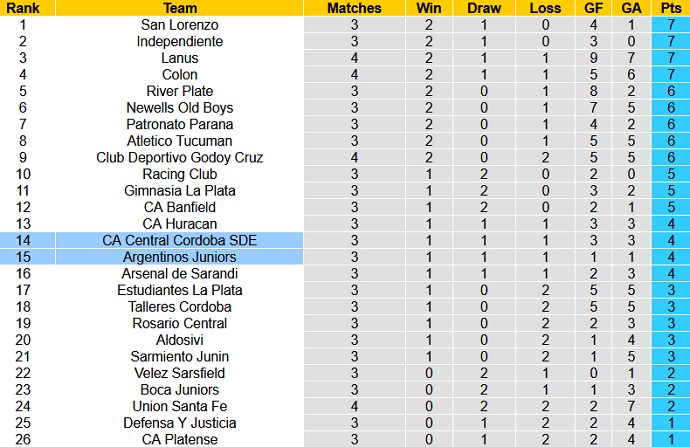This screenshot has width=690, height=447.
Task: Click the GA column header
Action: (x=632, y=8)
